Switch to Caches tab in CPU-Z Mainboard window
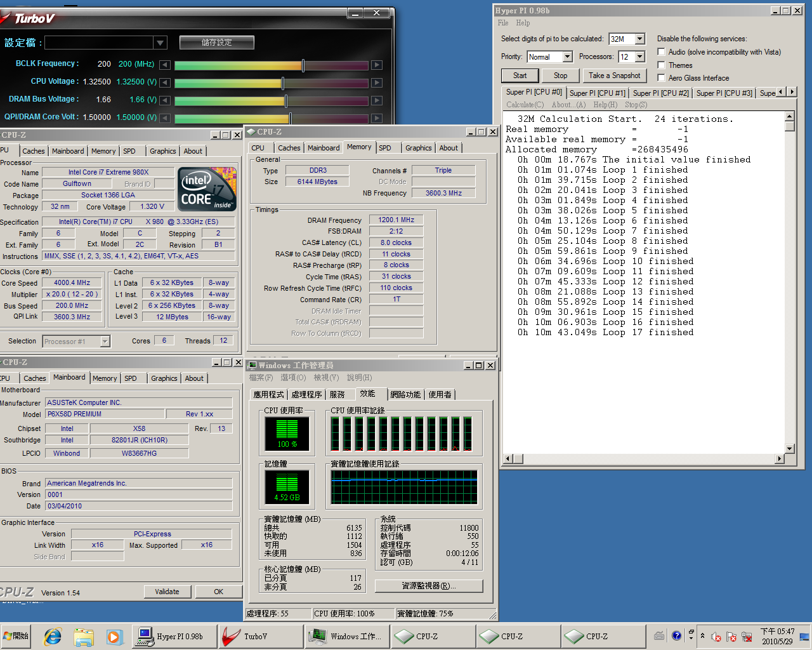Viewport: 812px width, 650px height. [x=35, y=378]
